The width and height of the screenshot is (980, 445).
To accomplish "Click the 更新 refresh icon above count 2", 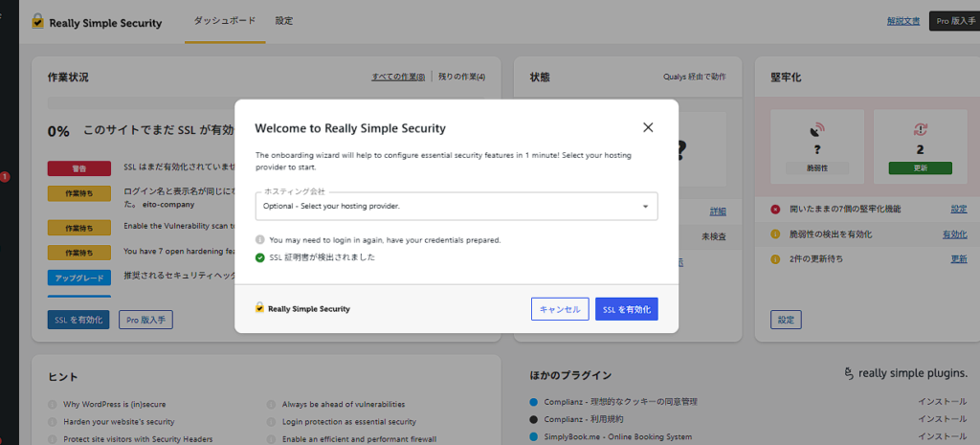I will coord(921,129).
